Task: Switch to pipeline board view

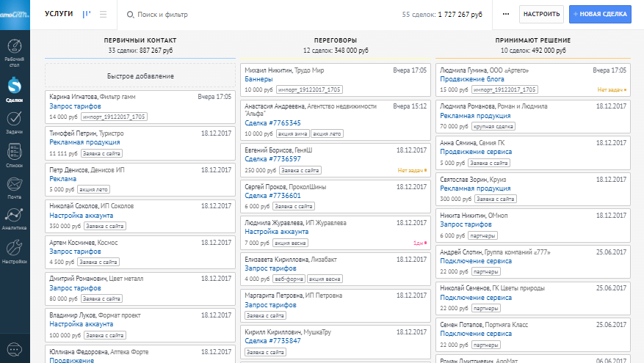Action: [87, 14]
